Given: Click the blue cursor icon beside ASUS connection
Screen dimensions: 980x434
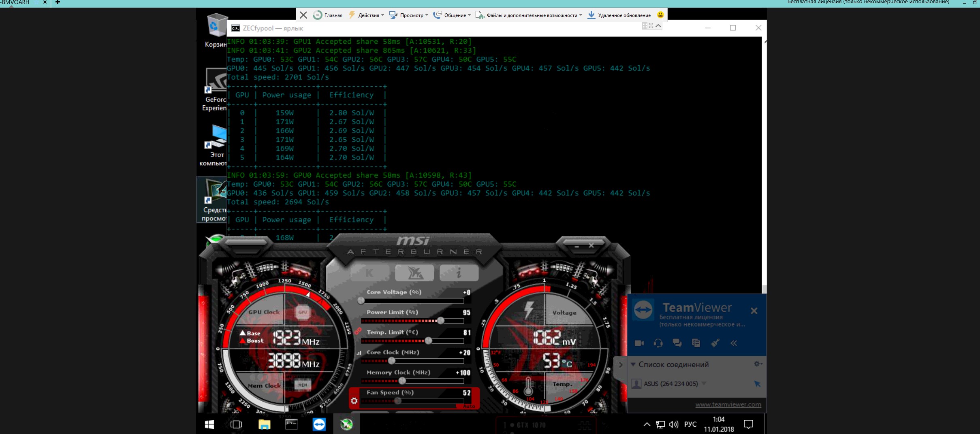Looking at the screenshot, I should (757, 383).
